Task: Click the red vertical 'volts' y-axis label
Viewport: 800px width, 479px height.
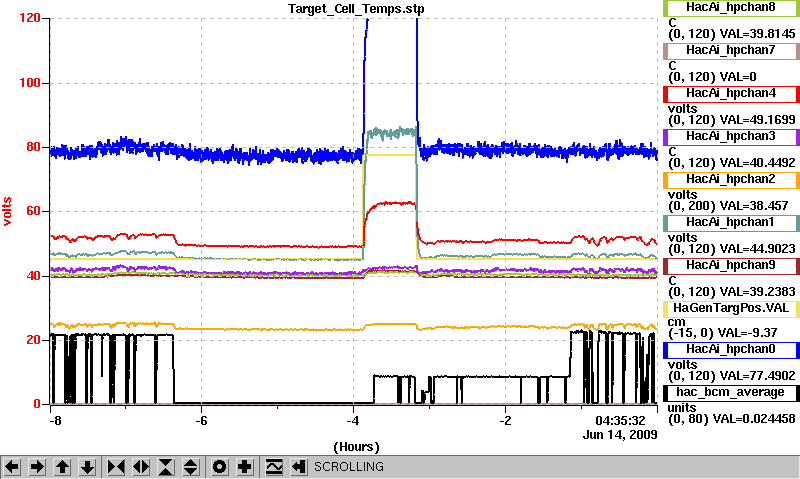Action: (7, 211)
